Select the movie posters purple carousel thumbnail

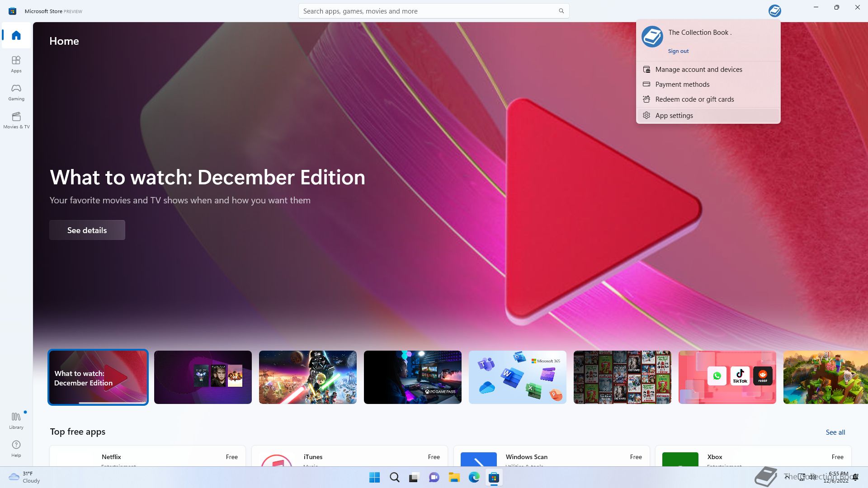coord(203,377)
